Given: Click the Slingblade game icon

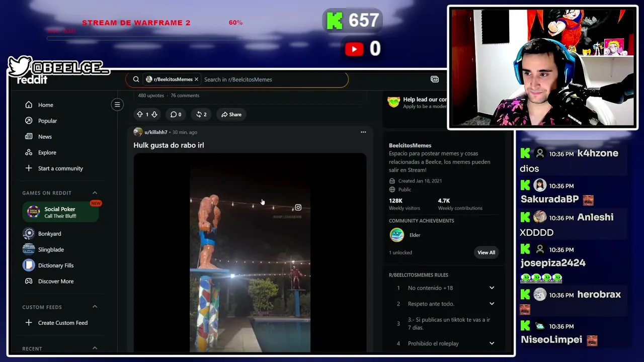Looking at the screenshot, I should pyautogui.click(x=29, y=249).
